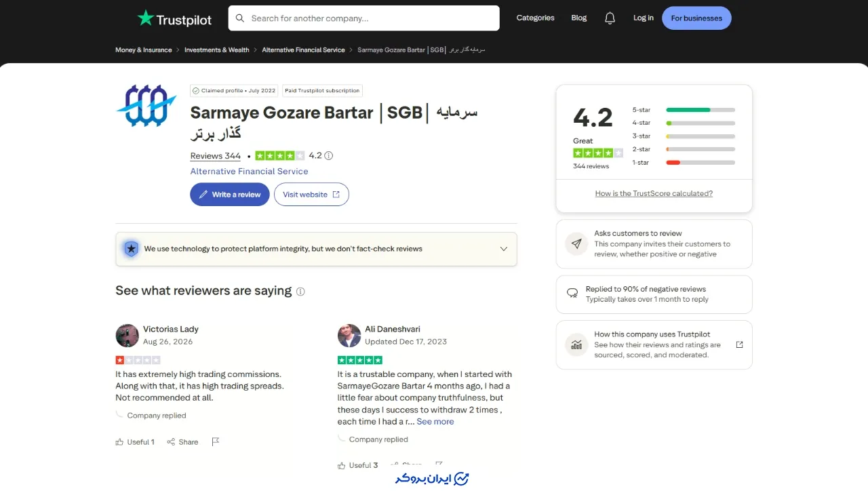Viewport: 868px width, 495px height.
Task: Mark Victorias Lady review as Useful
Action: (135, 442)
